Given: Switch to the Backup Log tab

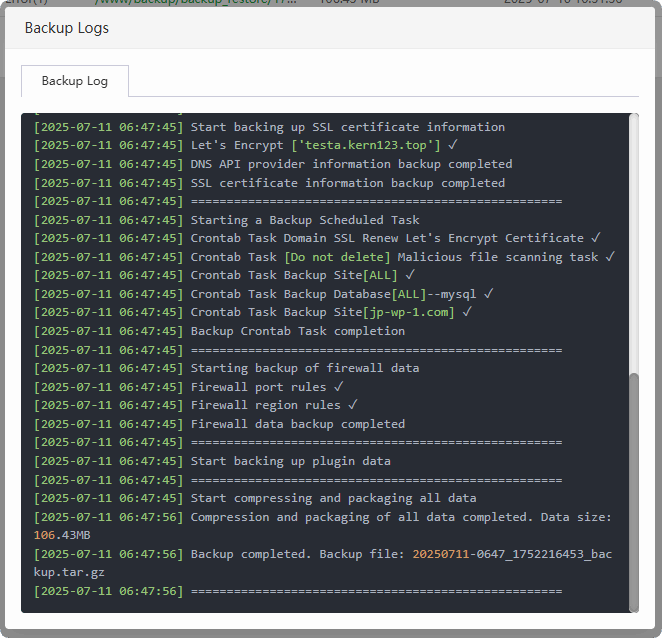Looking at the screenshot, I should (75, 80).
